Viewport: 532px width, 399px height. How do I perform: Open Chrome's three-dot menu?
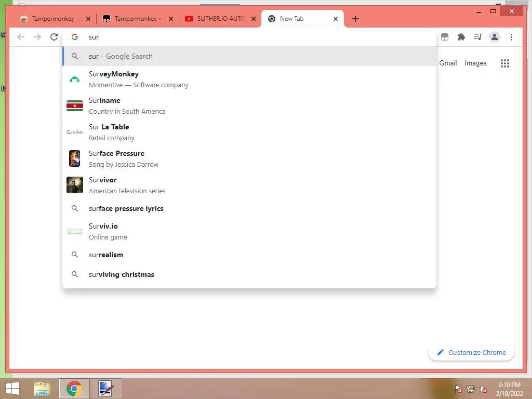(x=511, y=37)
